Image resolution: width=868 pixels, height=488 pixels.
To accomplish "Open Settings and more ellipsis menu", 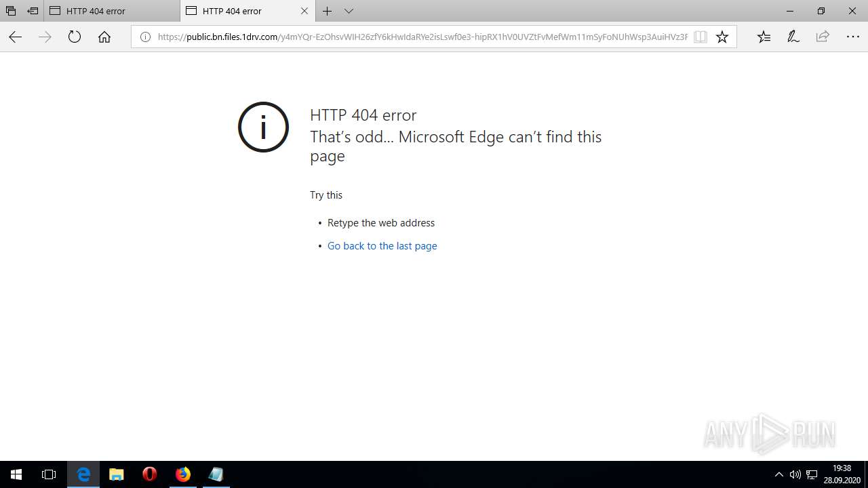I will click(853, 37).
